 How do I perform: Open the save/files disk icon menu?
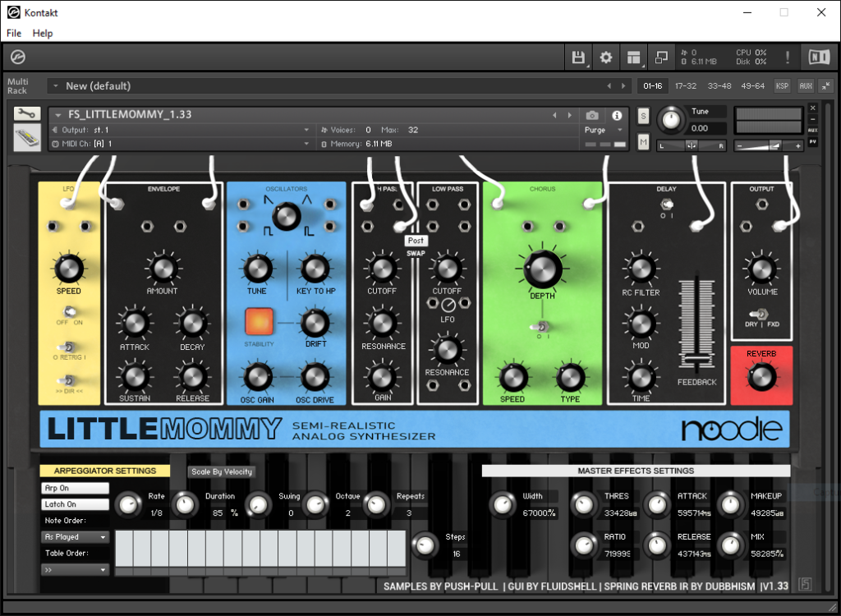pyautogui.click(x=578, y=57)
